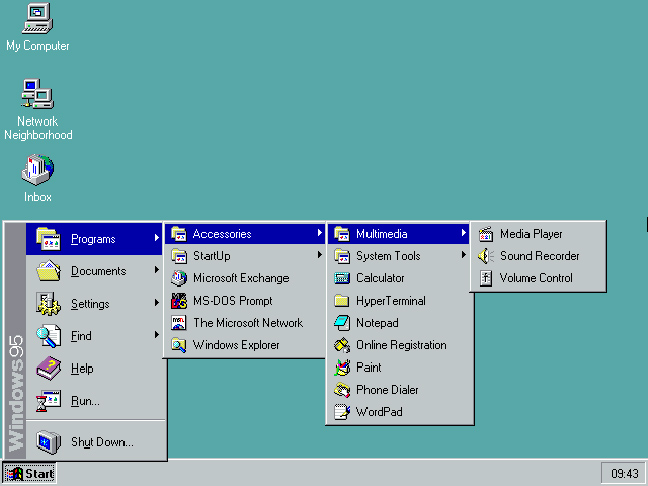
Task: Click the Start button on taskbar
Action: click(30, 473)
